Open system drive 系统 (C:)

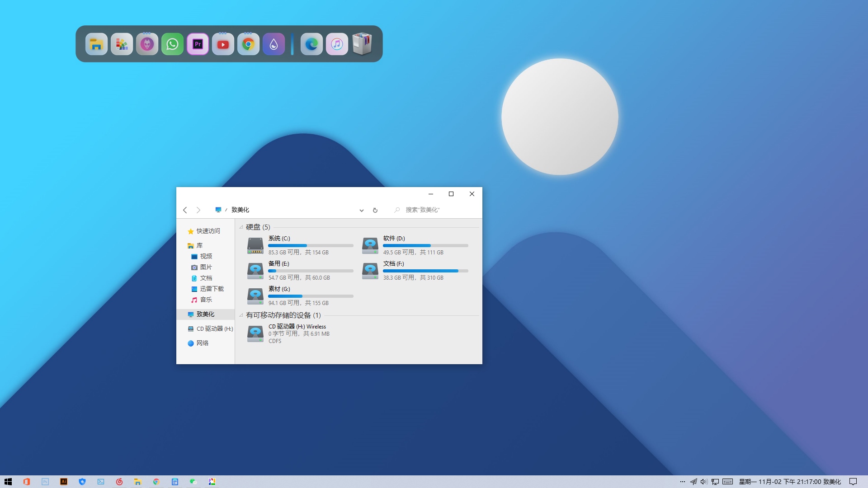(300, 245)
